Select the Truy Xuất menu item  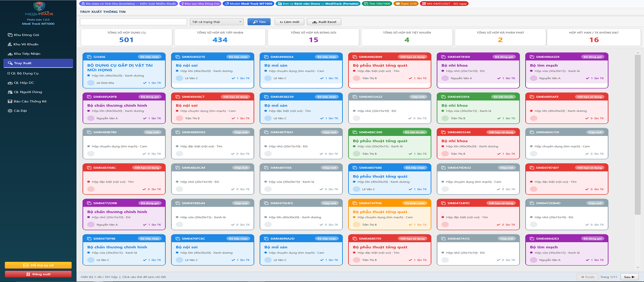pyautogui.click(x=38, y=63)
